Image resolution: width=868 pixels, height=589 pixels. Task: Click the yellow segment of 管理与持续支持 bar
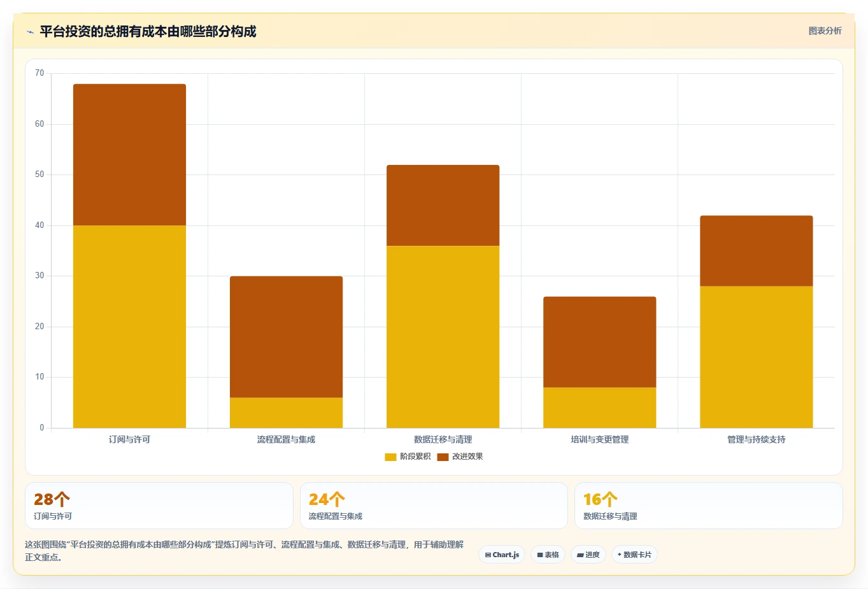756,357
